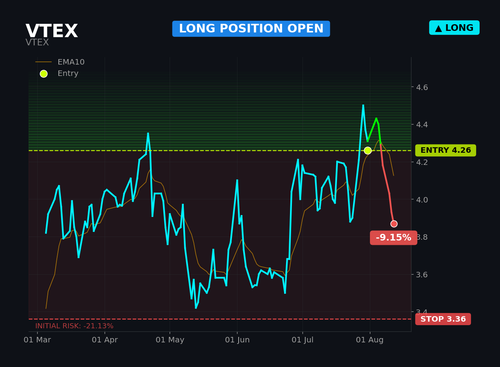Image resolution: width=500 pixels, height=367 pixels.
Task: Click the 3.6 price axis label
Action: [422, 275]
